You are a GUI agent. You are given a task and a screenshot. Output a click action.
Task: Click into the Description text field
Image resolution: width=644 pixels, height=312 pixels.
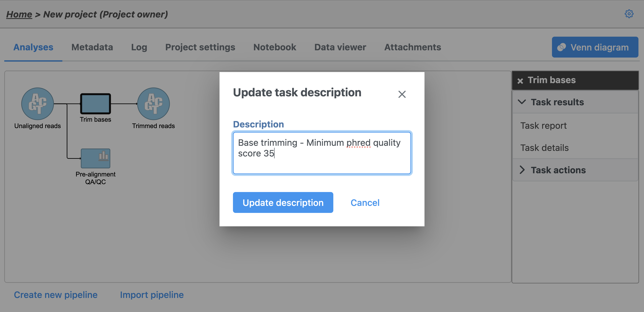tap(322, 153)
